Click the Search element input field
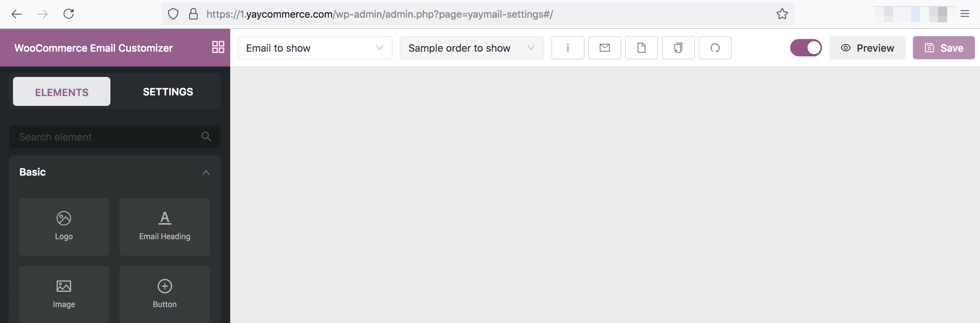Screen dimensions: 980x323 coord(114,136)
